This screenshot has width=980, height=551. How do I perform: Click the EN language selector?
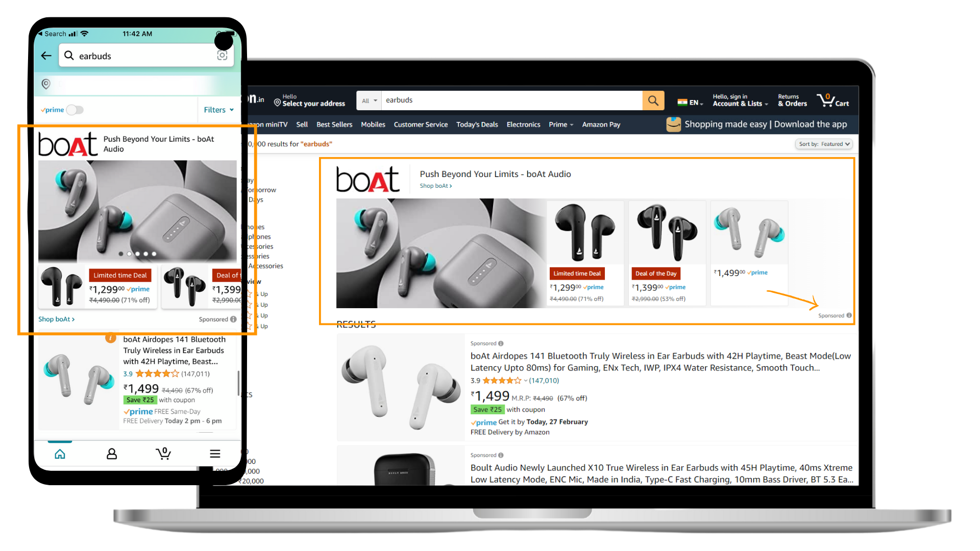coord(691,102)
